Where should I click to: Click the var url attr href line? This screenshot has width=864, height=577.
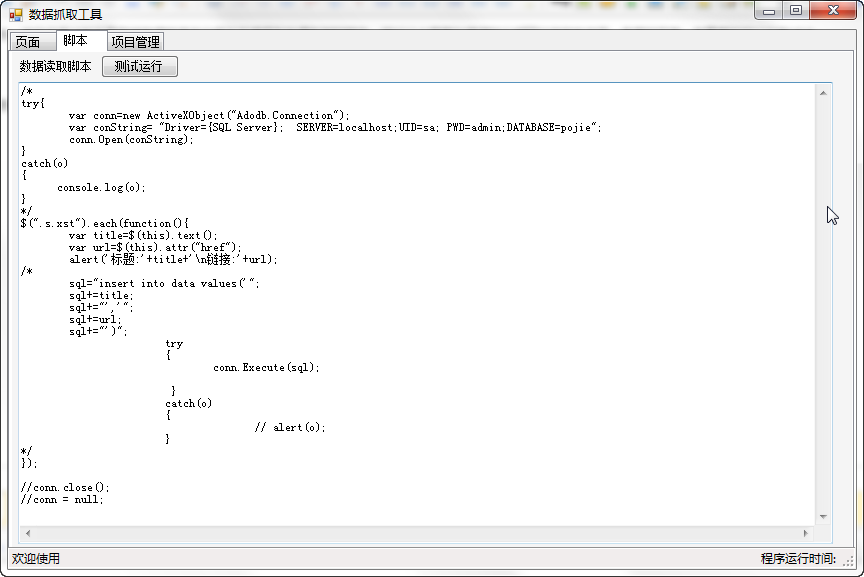155,247
